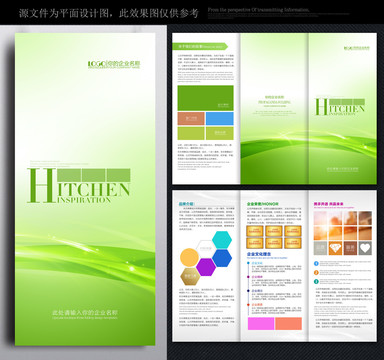Image resolution: width=384 pixels, height=360 pixels.
Task: Click the orange diamond icon tile
Action: click(x=335, y=248)
